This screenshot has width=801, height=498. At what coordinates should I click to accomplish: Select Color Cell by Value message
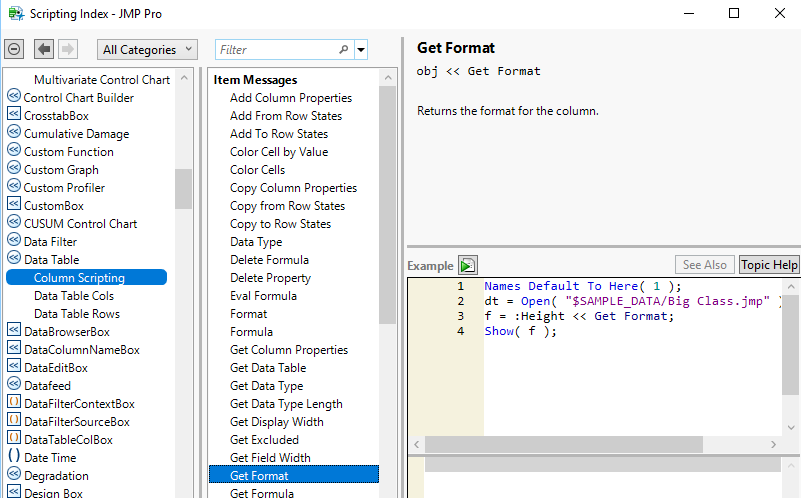pyautogui.click(x=279, y=152)
